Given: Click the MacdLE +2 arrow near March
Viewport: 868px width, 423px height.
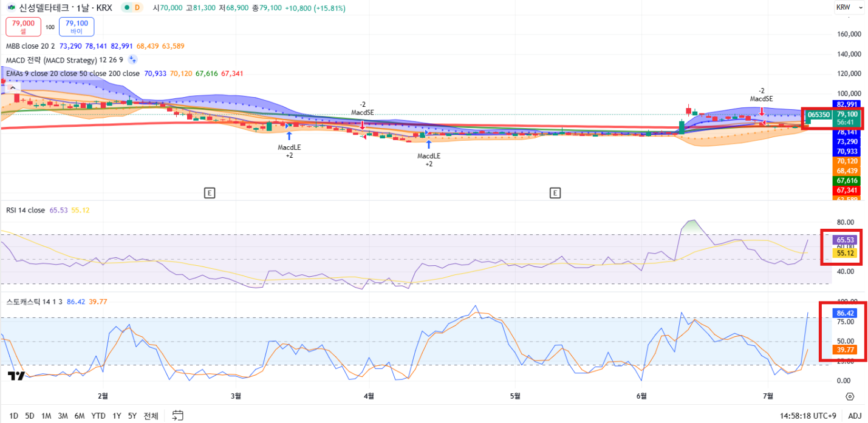Looking at the screenshot, I should [x=289, y=136].
